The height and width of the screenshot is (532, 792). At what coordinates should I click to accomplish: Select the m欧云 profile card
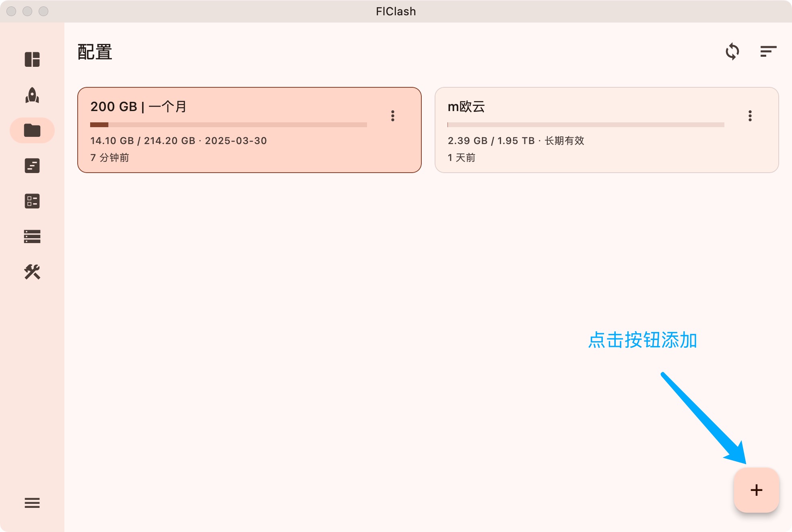click(607, 130)
